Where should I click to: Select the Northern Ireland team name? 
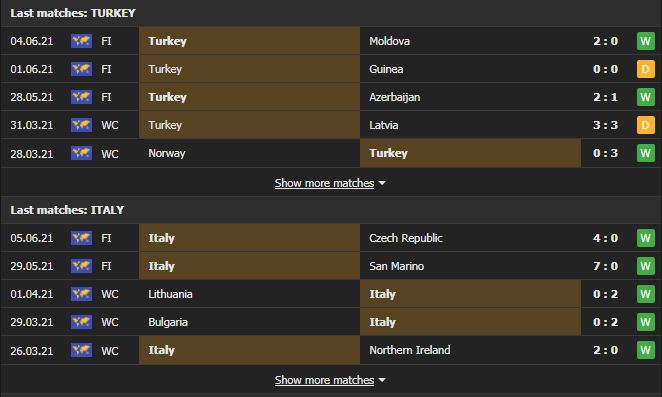pos(410,350)
